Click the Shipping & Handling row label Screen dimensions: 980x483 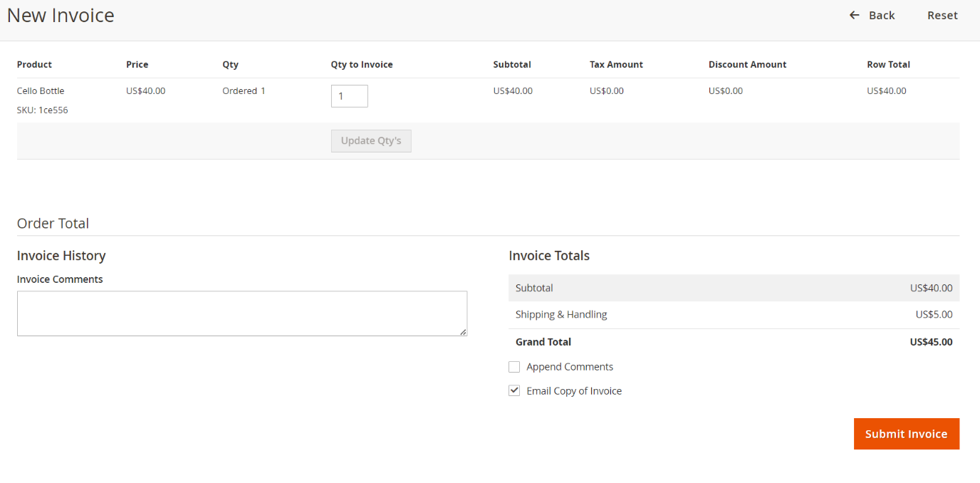(561, 315)
